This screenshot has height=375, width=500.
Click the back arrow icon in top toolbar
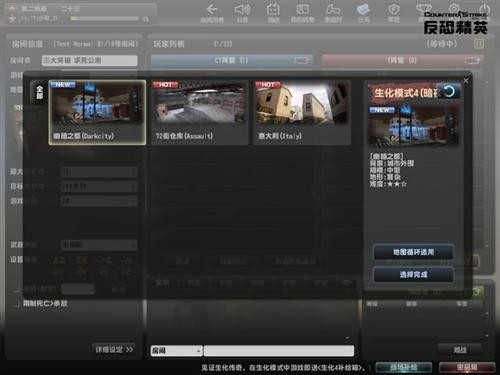coord(212,9)
